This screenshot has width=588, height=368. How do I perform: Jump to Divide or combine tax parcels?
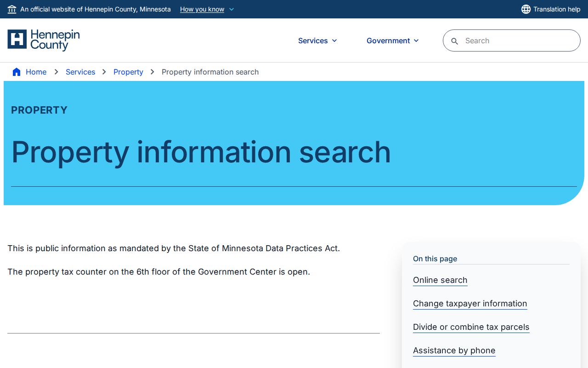[471, 327]
